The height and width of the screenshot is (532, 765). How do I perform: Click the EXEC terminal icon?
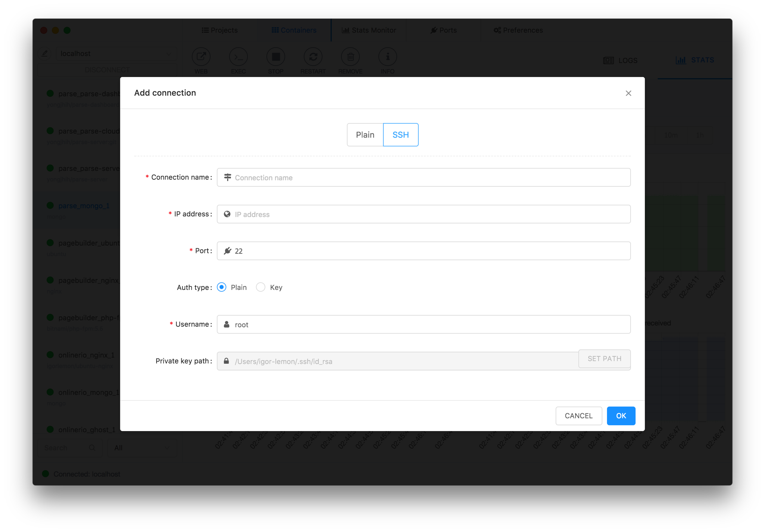tap(238, 57)
